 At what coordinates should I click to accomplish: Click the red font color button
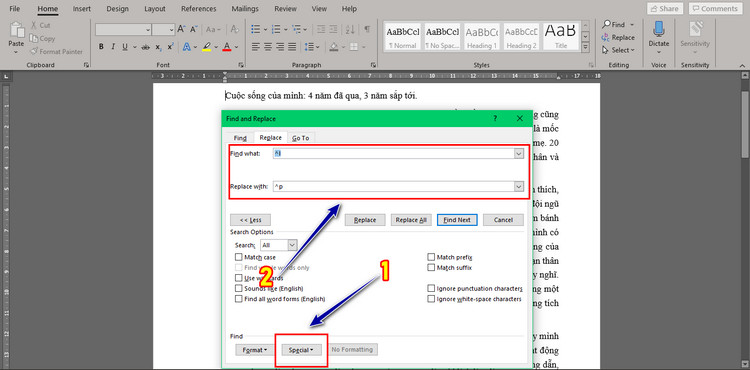pyautogui.click(x=227, y=47)
